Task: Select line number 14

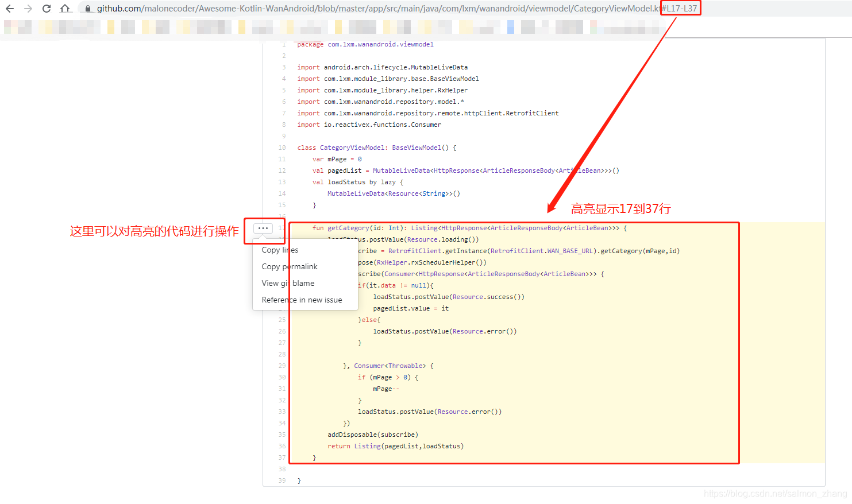Action: (282, 193)
